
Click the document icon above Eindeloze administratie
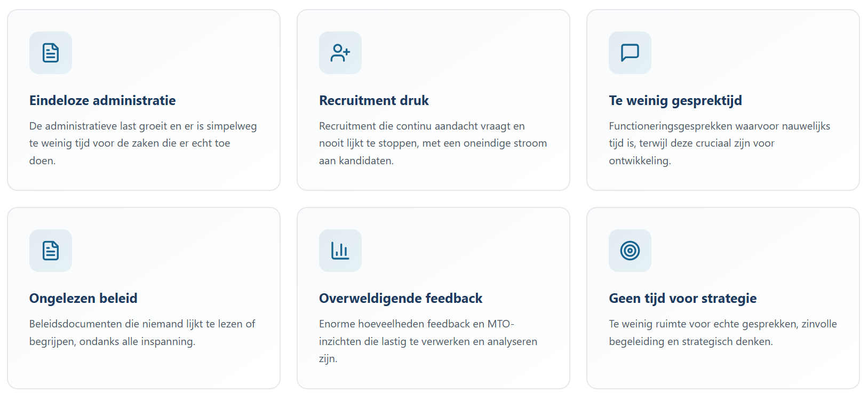point(51,53)
